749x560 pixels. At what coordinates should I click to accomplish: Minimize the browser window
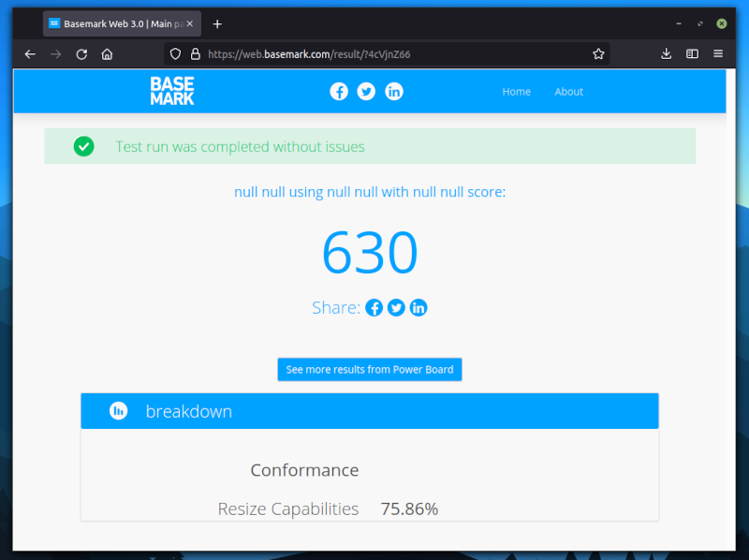(679, 23)
